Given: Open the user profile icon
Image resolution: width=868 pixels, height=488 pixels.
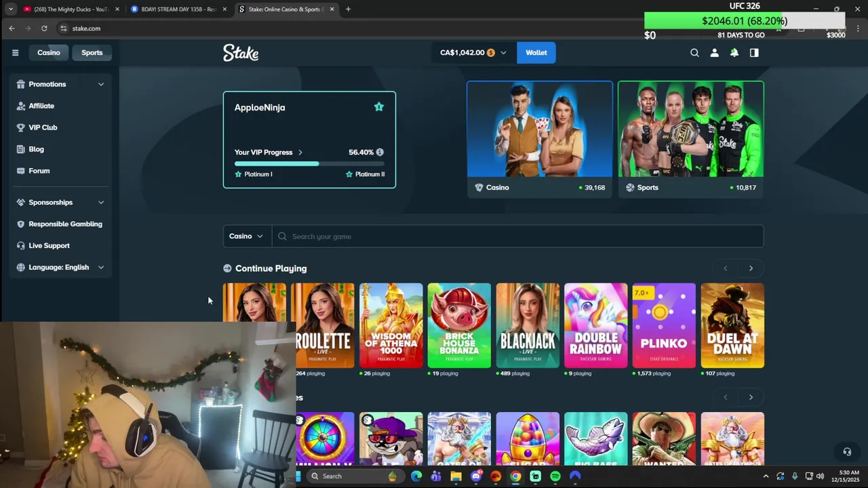Looking at the screenshot, I should pyautogui.click(x=714, y=52).
